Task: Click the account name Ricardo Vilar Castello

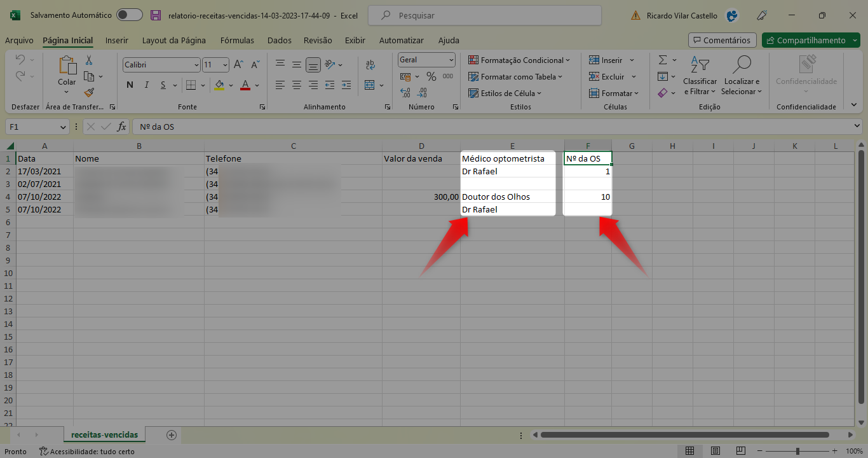Action: tap(681, 15)
